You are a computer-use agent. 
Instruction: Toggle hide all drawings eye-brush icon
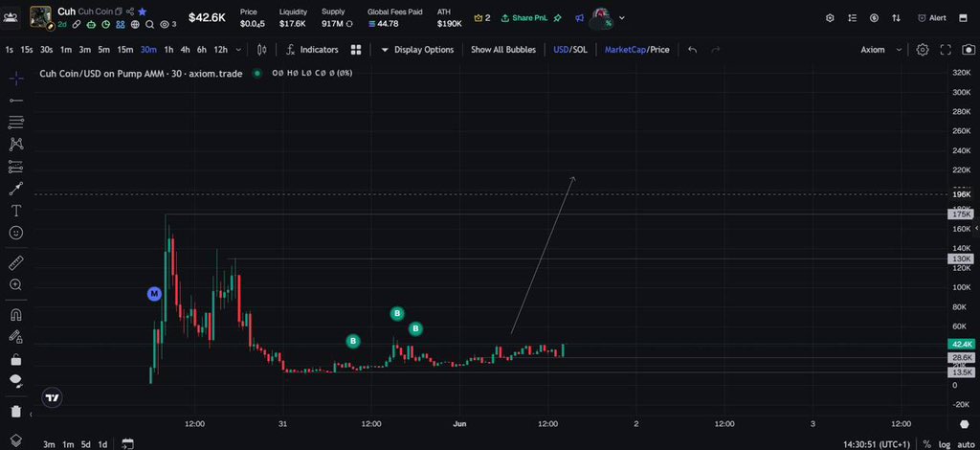[x=16, y=381]
